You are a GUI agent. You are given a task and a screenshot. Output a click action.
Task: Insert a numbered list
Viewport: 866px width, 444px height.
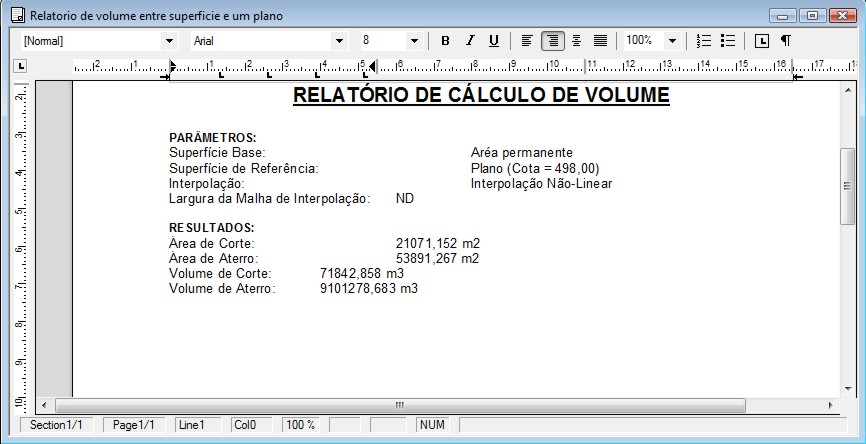(x=704, y=41)
